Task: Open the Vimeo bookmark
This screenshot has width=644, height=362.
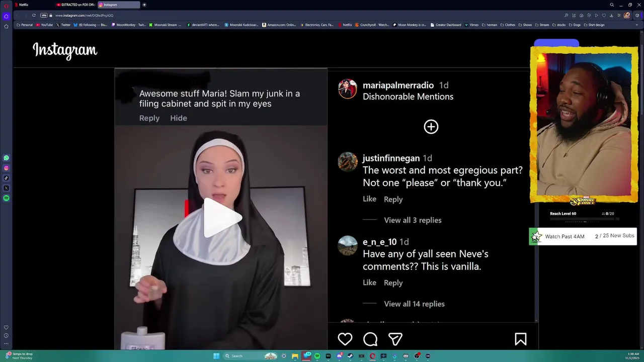Action: [471, 25]
